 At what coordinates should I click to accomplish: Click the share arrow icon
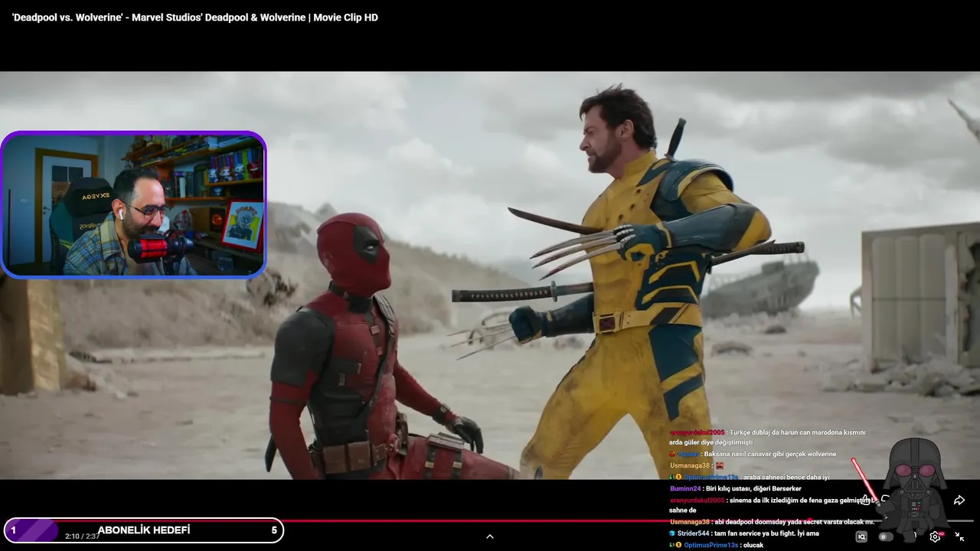click(959, 500)
